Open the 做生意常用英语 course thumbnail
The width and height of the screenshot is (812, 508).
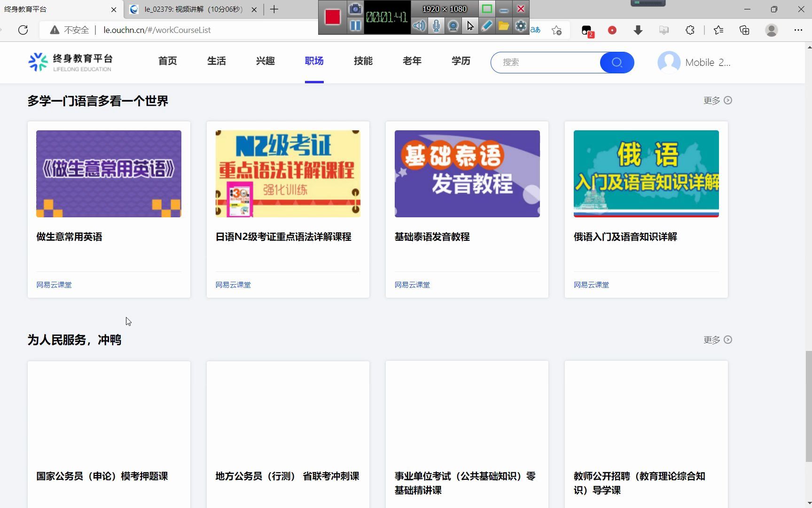pos(109,174)
